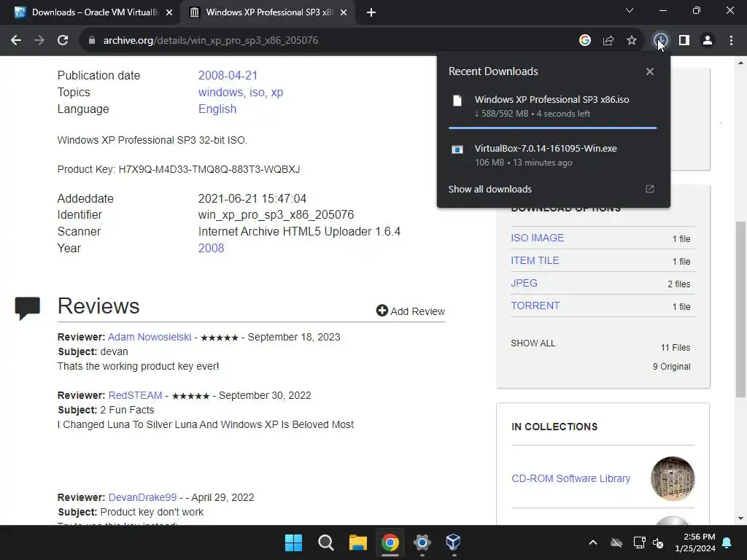
Task: Close the Windows XP Professional SP3 tab
Action: (344, 12)
